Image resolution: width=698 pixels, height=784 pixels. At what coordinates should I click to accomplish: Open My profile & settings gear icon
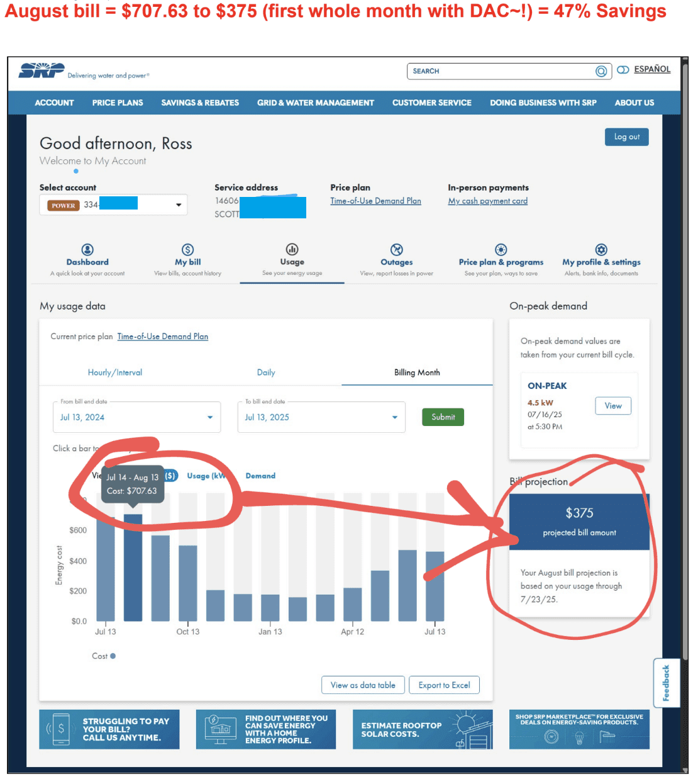coord(601,250)
